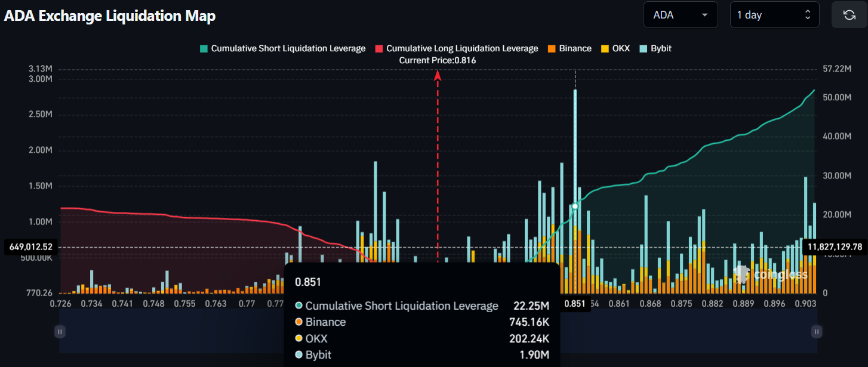Toggle OKX series in legend
Viewport: 868px width, 367px height.
[x=615, y=48]
